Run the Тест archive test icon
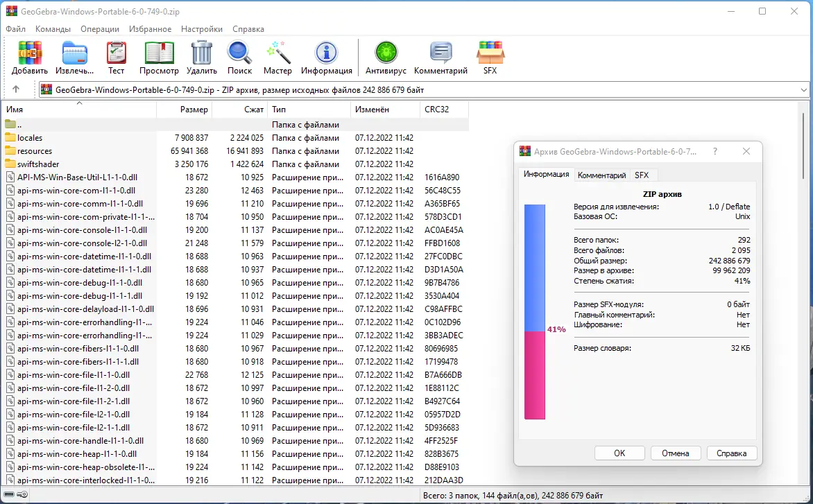 coord(116,53)
